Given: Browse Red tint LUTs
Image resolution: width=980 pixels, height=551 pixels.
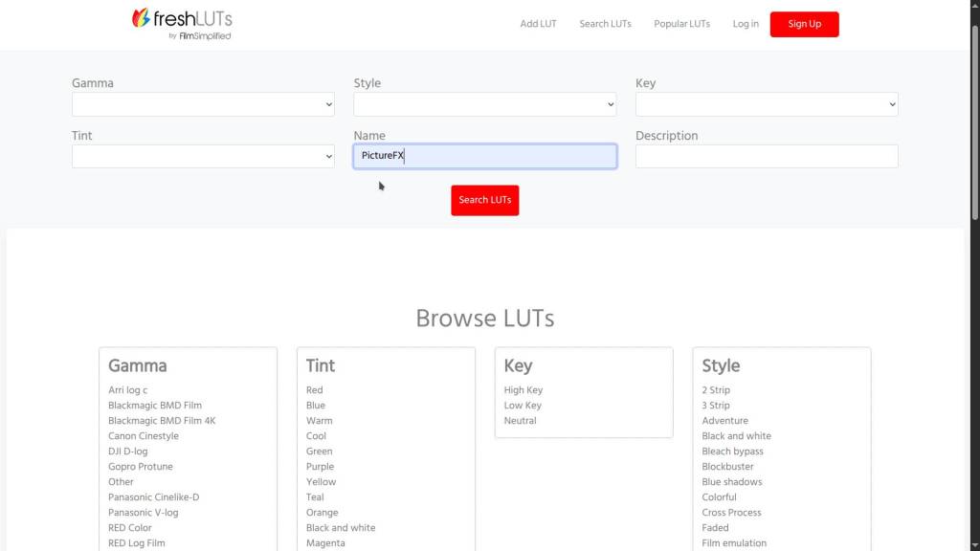Looking at the screenshot, I should (x=314, y=390).
